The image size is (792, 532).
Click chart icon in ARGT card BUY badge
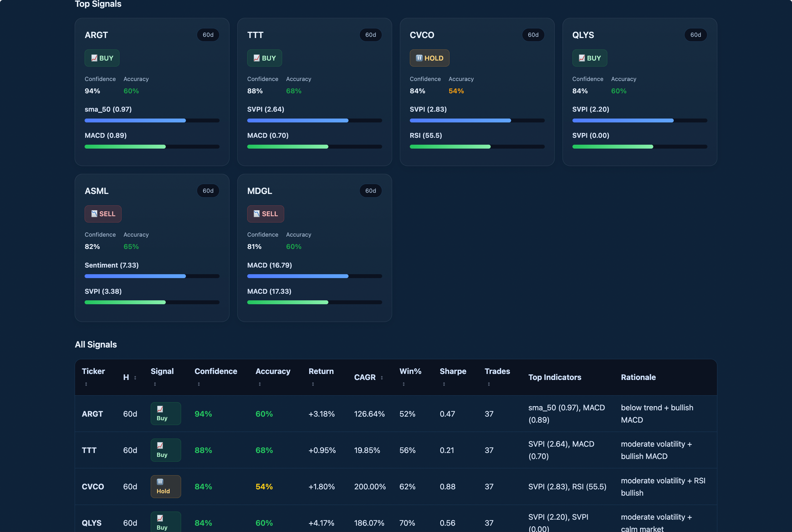[94, 58]
